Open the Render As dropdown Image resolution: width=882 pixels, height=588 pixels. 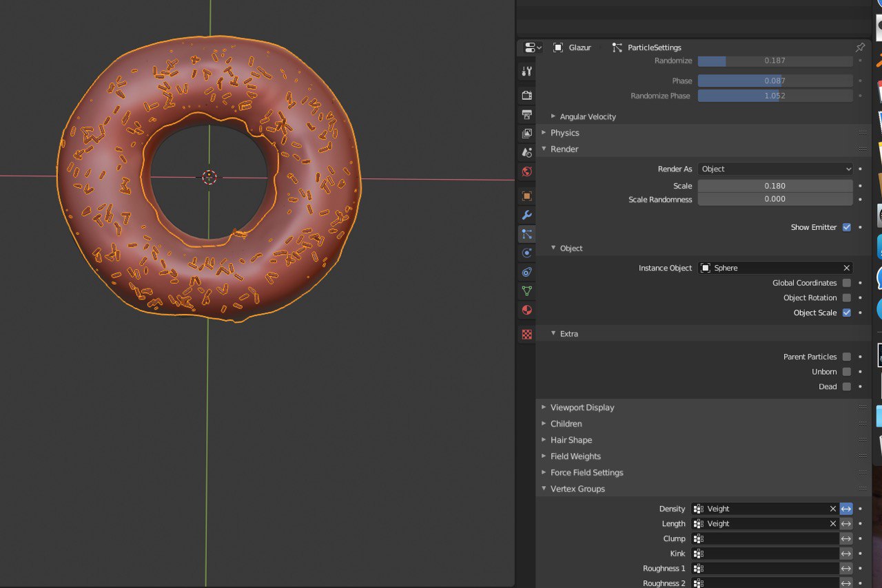(x=775, y=169)
